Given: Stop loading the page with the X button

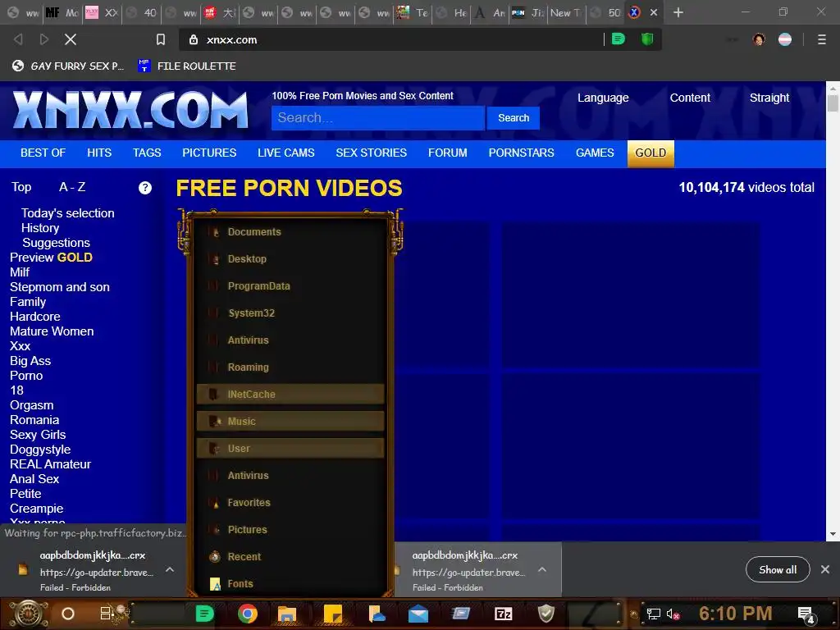Looking at the screenshot, I should click(71, 39).
